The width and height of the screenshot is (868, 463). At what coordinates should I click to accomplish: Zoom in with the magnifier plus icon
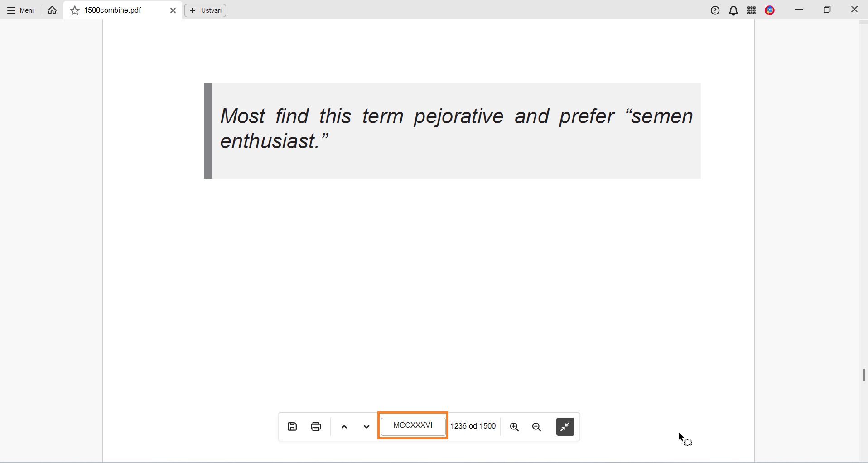click(x=514, y=427)
